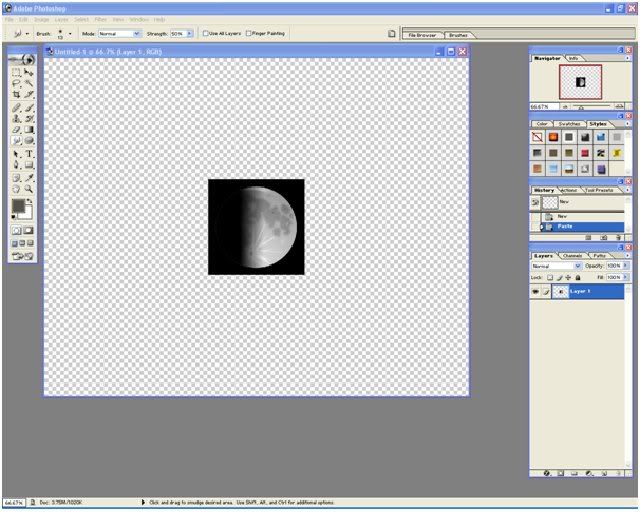640x512 pixels.
Task: Toggle Layer 1 visibility eye
Action: (535, 292)
